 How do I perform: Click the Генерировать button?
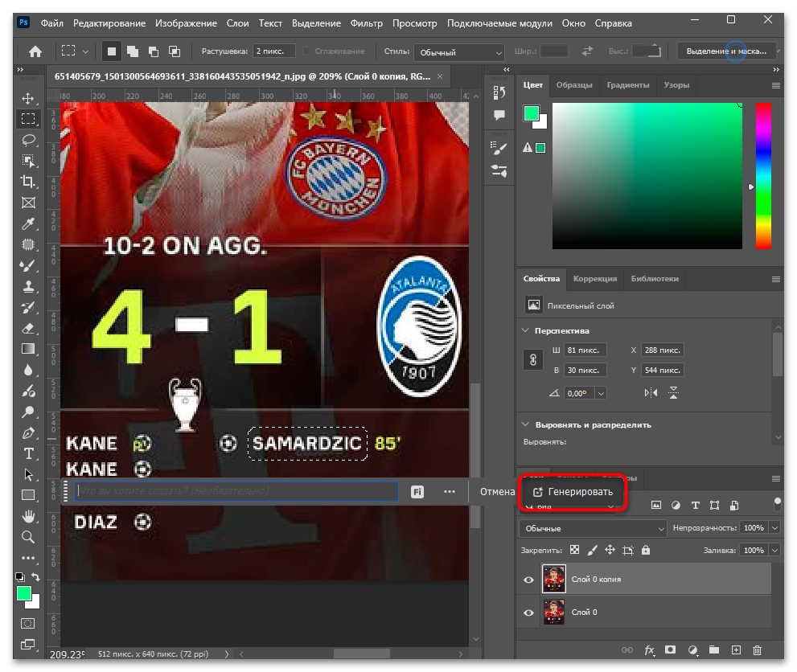(x=573, y=492)
